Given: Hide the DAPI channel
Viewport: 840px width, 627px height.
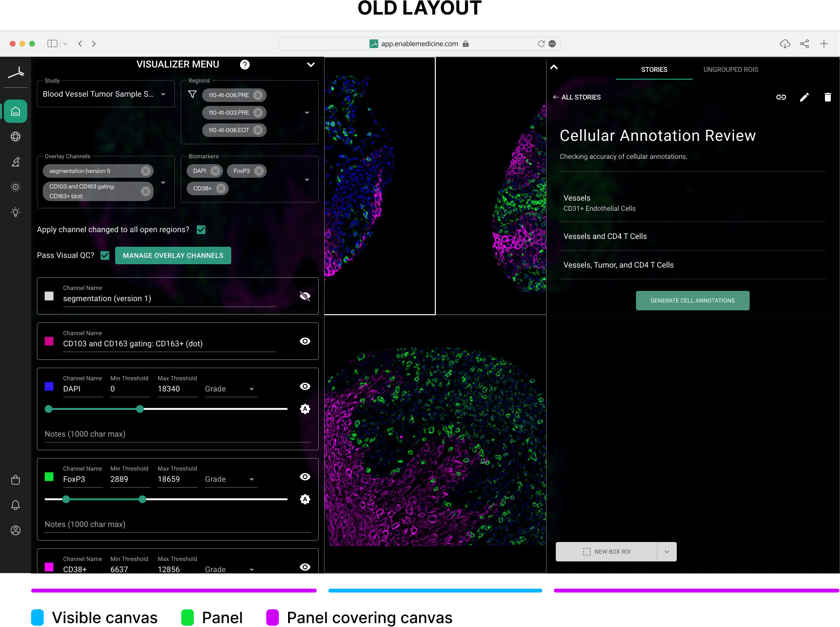Looking at the screenshot, I should click(305, 387).
